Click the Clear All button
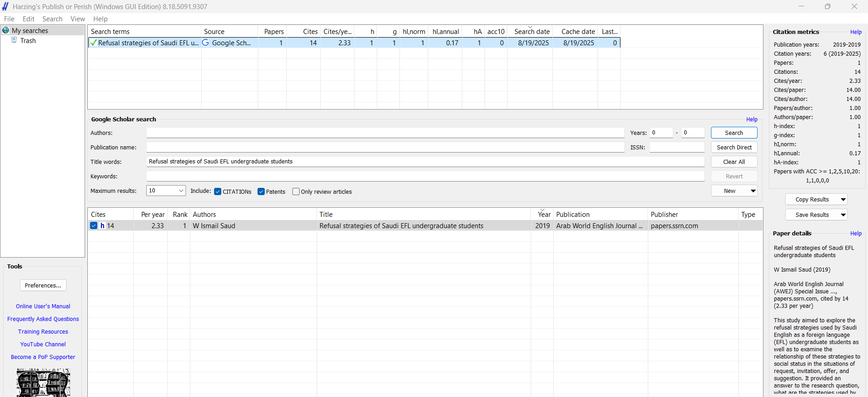 click(734, 162)
